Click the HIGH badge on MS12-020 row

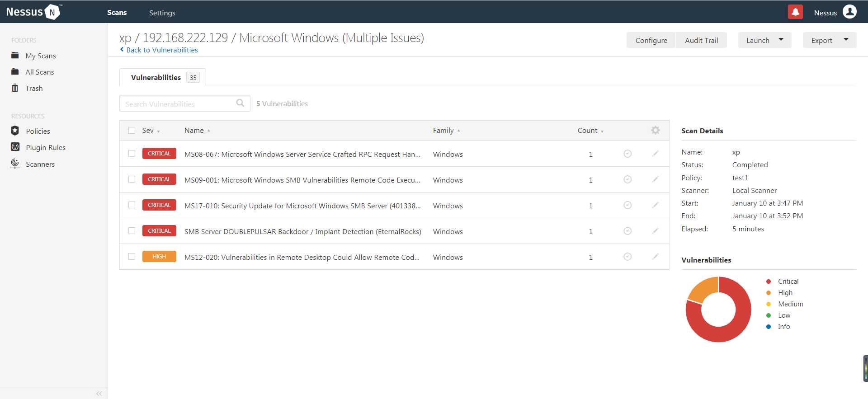159,257
